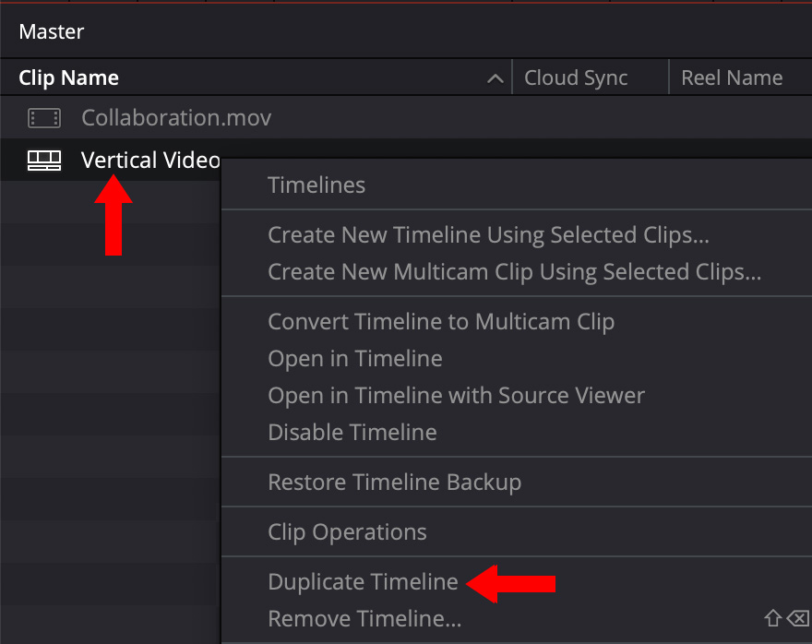Screen dimensions: 812x644
Task: Select Restore Timeline Backup
Action: (x=394, y=482)
